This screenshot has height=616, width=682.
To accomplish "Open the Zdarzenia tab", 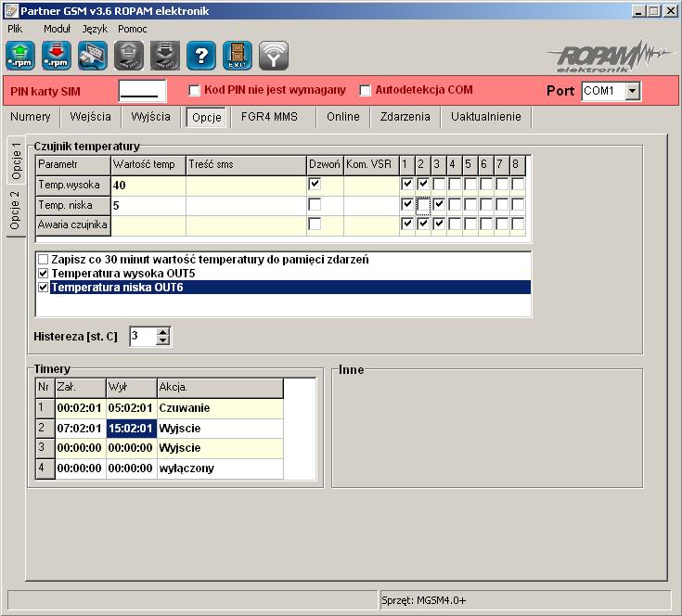I will (x=405, y=117).
